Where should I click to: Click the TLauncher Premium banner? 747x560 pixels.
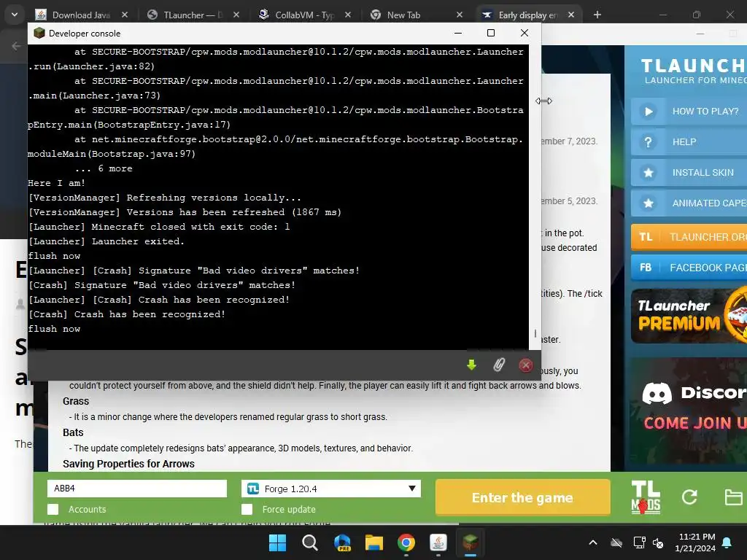689,314
